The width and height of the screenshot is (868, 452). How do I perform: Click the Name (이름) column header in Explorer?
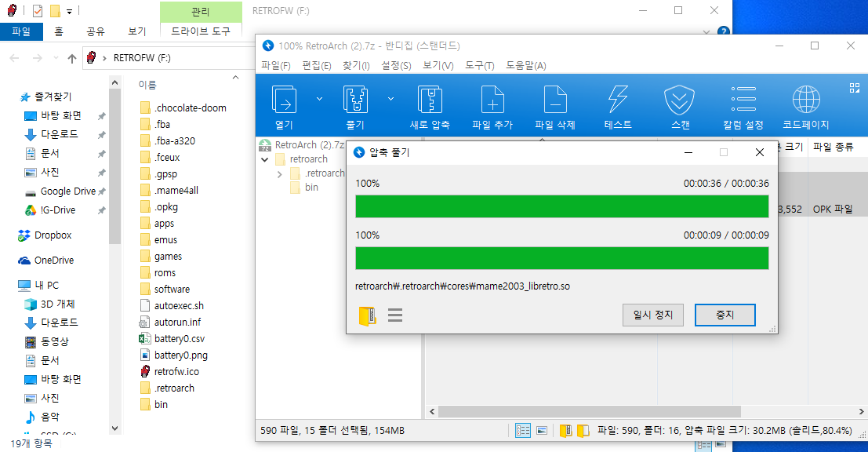(147, 85)
